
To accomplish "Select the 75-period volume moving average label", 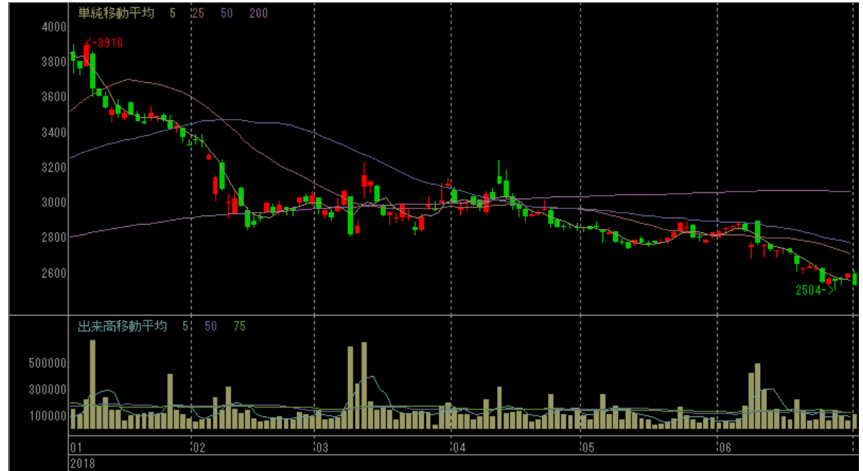I will point(240,326).
